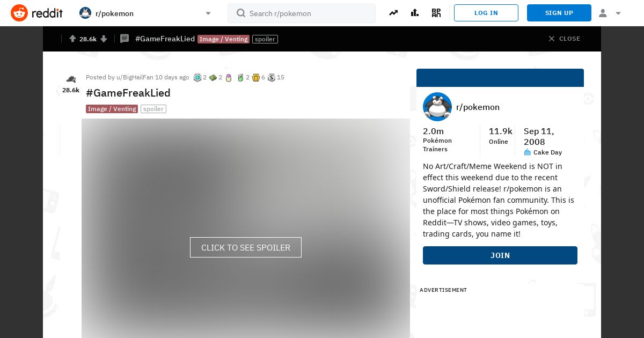Select the '2.0m' Pokémon Trainers count
The height and width of the screenshot is (338, 644).
click(x=433, y=131)
